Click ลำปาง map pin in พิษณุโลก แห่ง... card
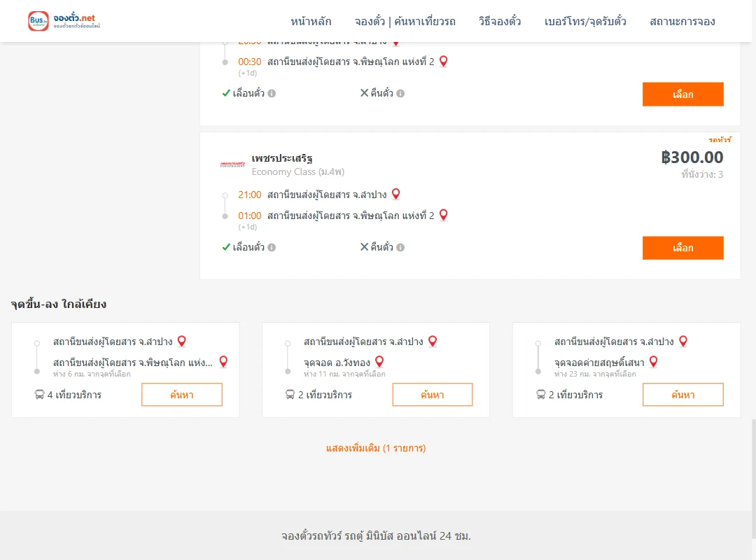 (182, 341)
